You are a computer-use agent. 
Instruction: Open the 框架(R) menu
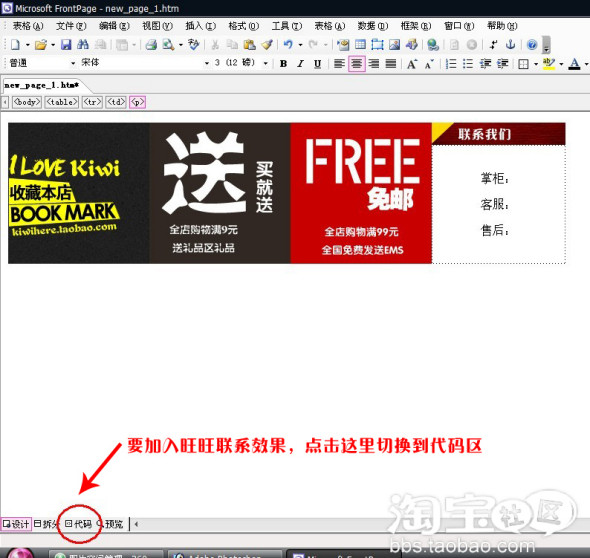point(416,26)
